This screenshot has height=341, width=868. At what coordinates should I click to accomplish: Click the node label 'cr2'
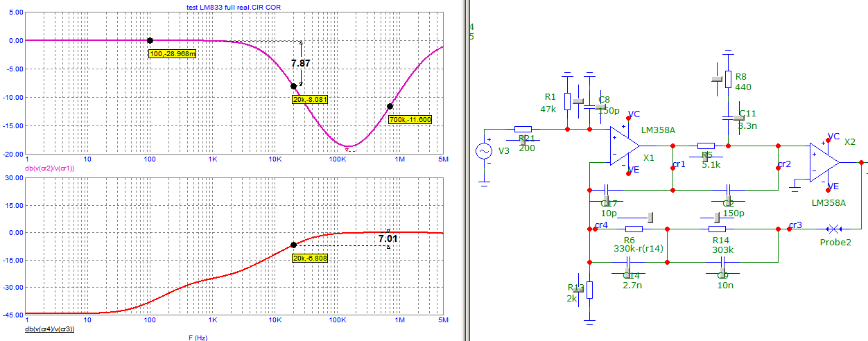784,164
